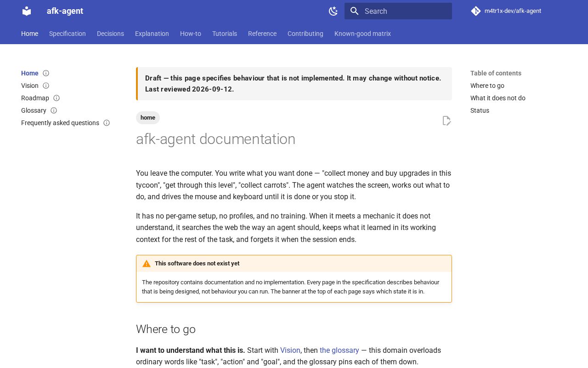
Task: Click the afk-agent site title
Action: 65,11
